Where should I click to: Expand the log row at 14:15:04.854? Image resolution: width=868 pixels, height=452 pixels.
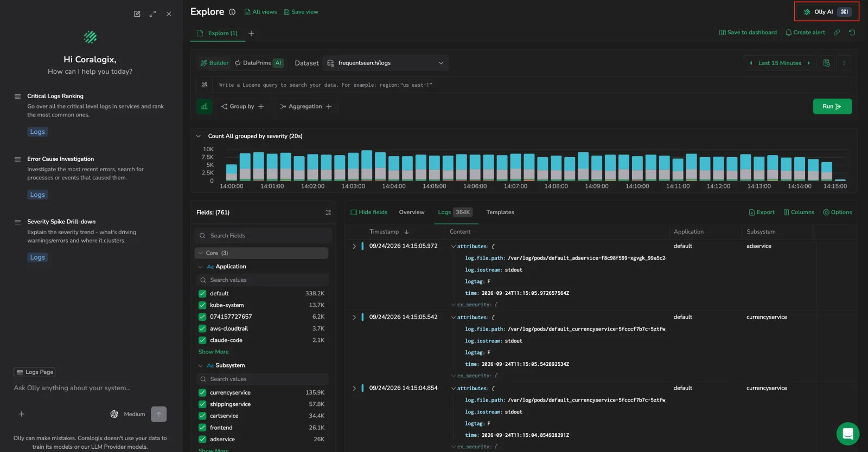354,388
